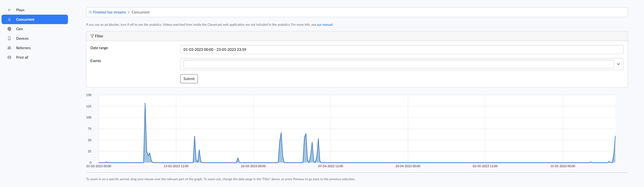The height and width of the screenshot is (187, 644).
Task: Click the 01-03-2023 00:00 axis label
Action: click(x=99, y=166)
